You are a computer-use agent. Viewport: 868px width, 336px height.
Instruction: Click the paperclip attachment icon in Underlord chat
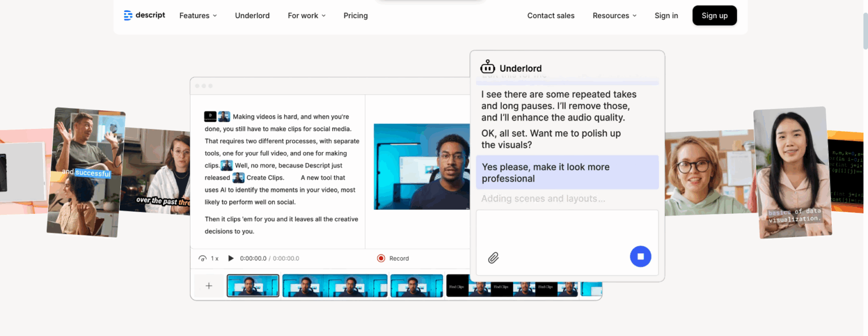tap(493, 257)
